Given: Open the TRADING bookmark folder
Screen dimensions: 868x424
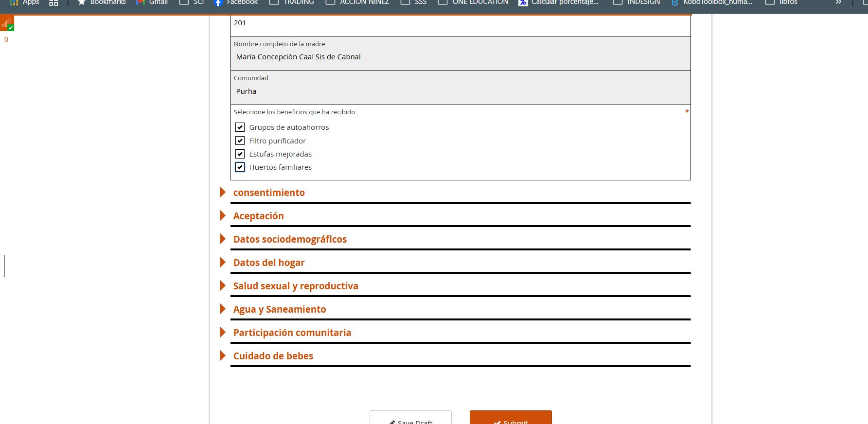Looking at the screenshot, I should [x=292, y=2].
